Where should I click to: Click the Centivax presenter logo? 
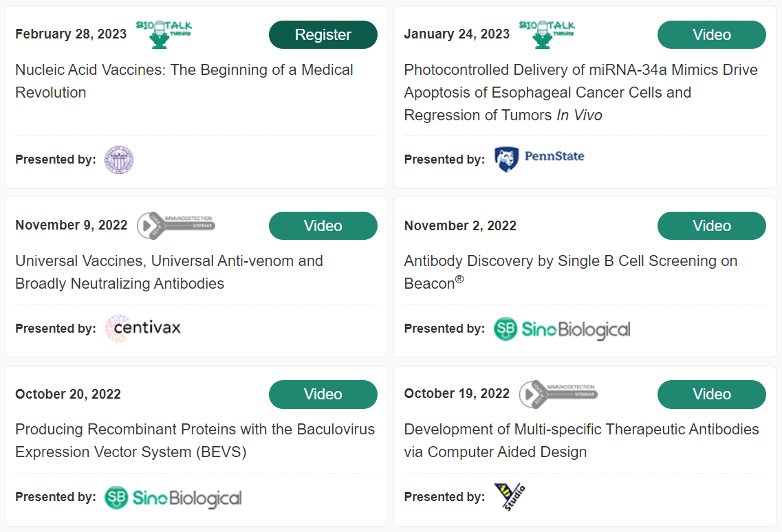142,328
